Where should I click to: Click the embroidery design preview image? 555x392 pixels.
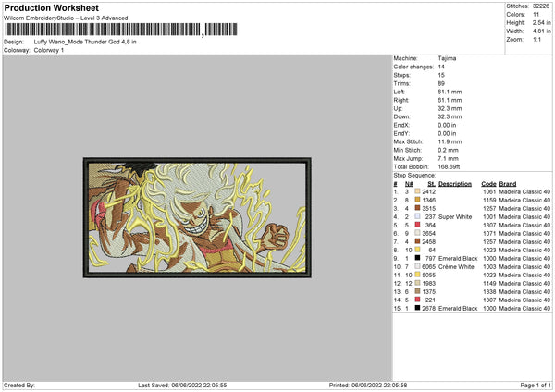coord(197,217)
